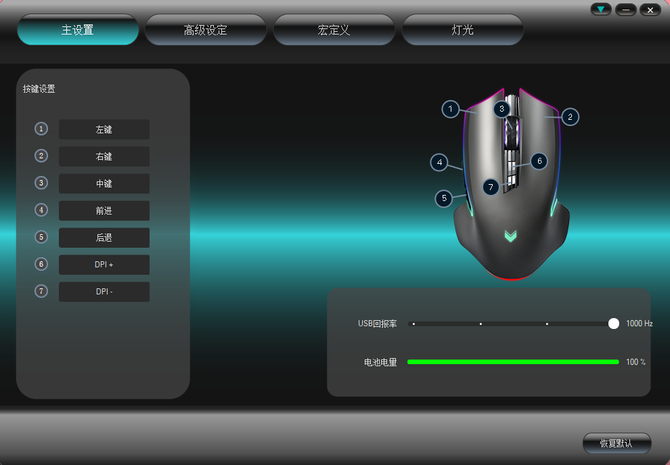Click number 4 icon beside 前进

pos(41,210)
